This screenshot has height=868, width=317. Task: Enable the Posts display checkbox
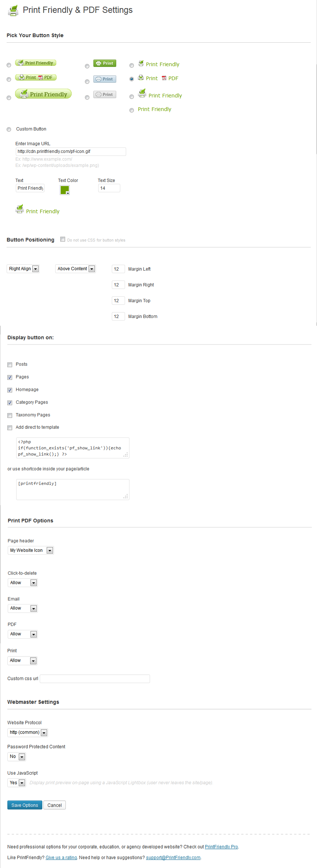[x=10, y=364]
